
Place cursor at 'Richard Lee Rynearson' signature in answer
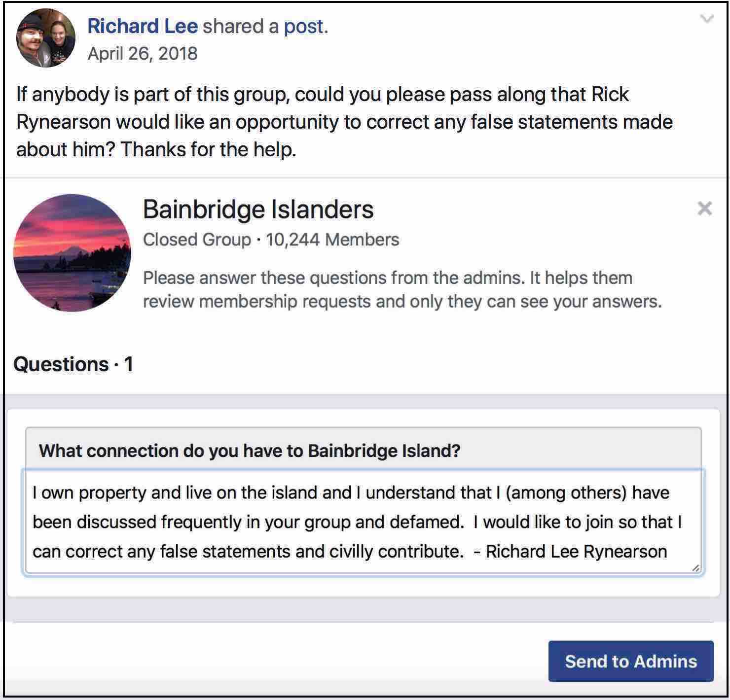[x=576, y=551]
